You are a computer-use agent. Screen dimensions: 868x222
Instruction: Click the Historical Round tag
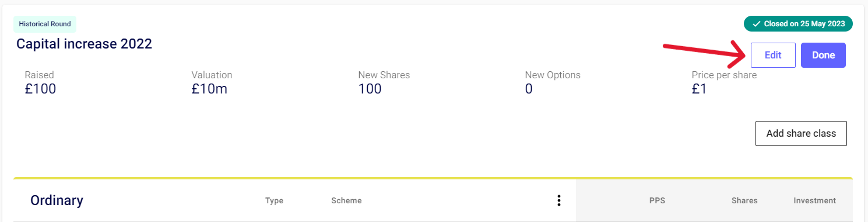tap(45, 24)
